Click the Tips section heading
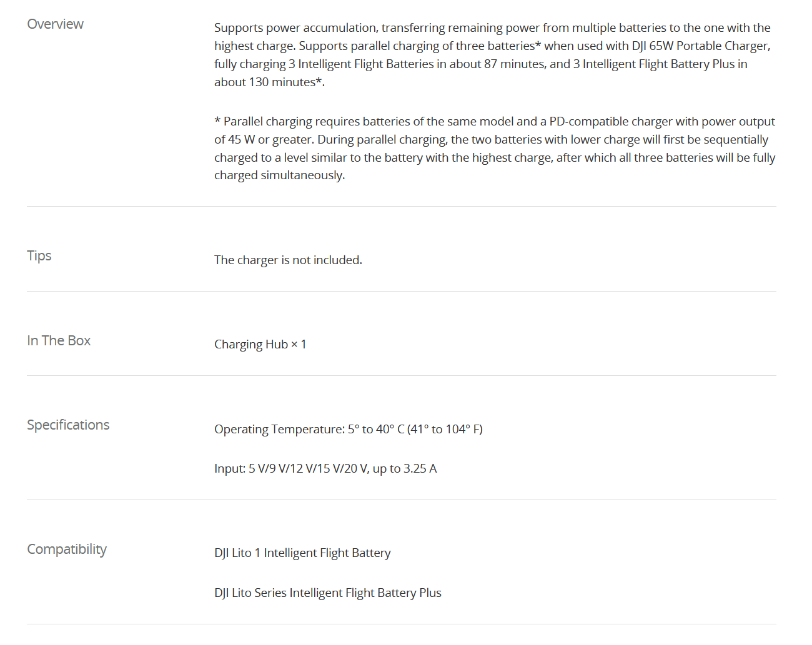The height and width of the screenshot is (645, 812). pos(39,255)
